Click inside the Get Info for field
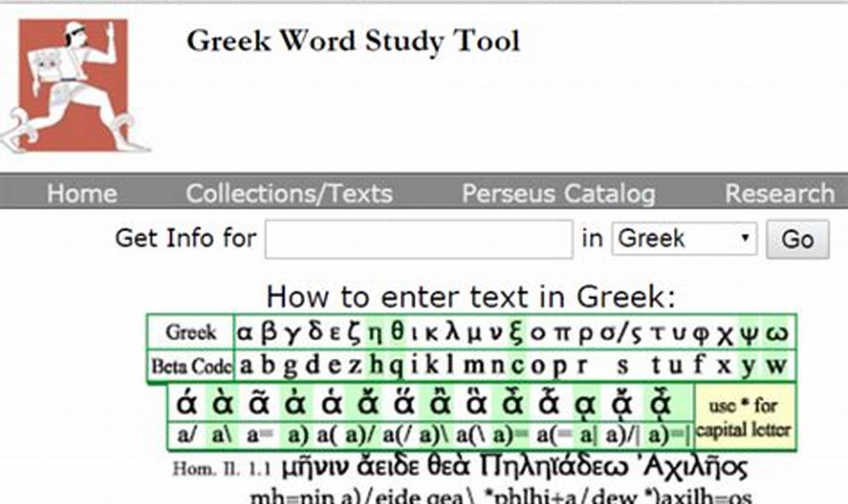The image size is (848, 504). (418, 239)
